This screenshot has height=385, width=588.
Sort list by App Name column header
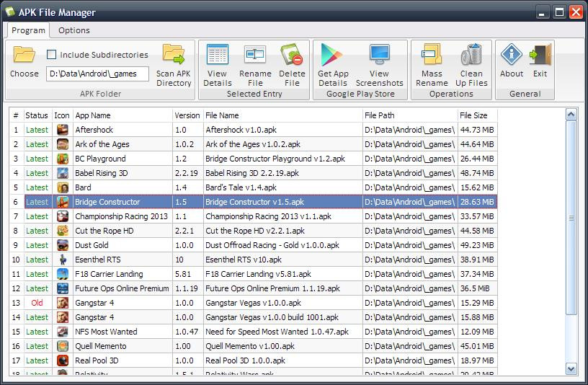[122, 115]
